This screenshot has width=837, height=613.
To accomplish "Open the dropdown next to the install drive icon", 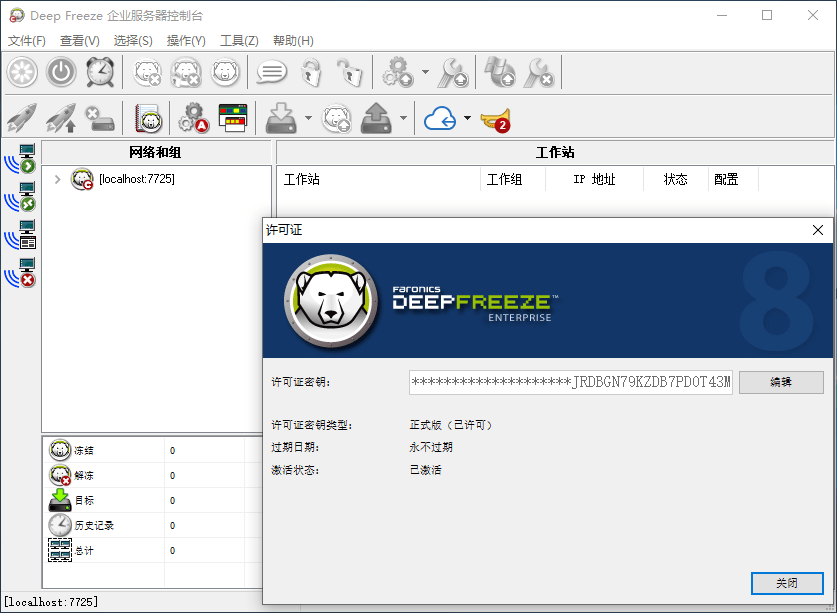I will 308,117.
